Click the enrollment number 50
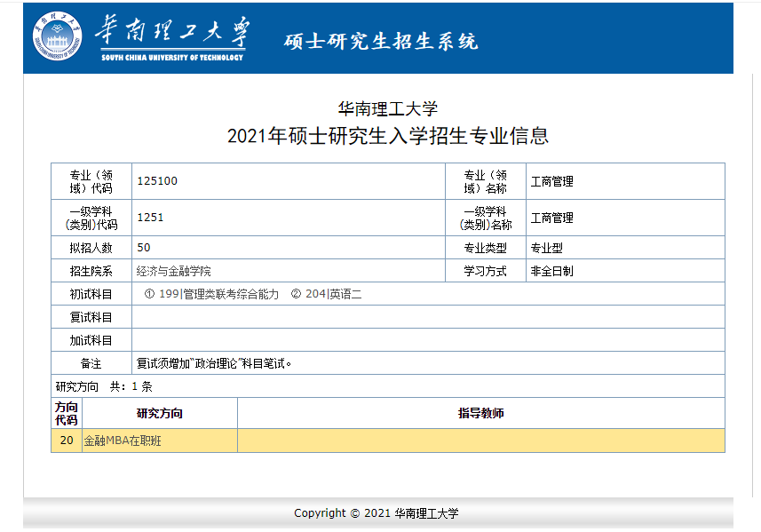The image size is (761, 532). coord(144,248)
